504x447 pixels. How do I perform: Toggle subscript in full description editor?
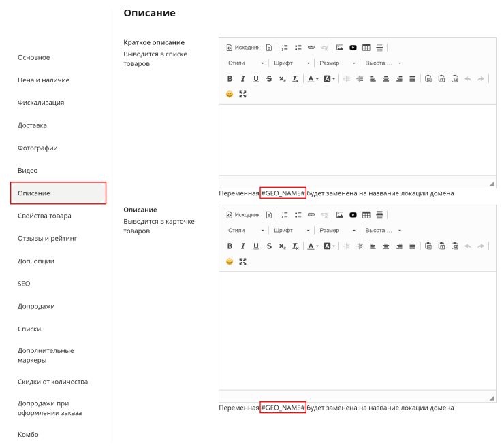pyautogui.click(x=282, y=246)
